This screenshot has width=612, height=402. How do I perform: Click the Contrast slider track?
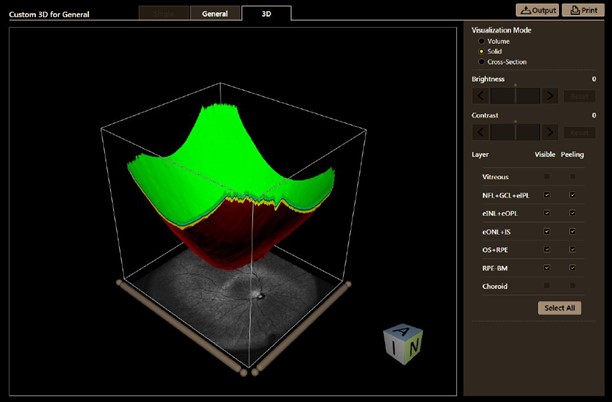(x=515, y=132)
